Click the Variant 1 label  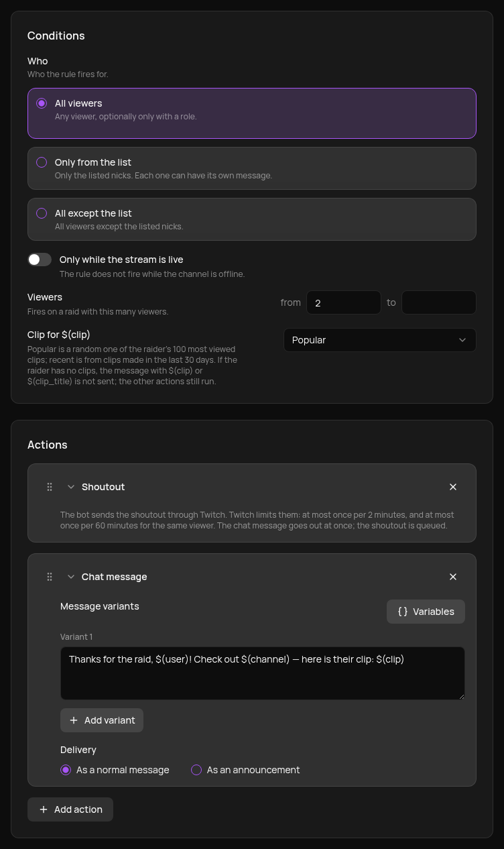click(76, 637)
